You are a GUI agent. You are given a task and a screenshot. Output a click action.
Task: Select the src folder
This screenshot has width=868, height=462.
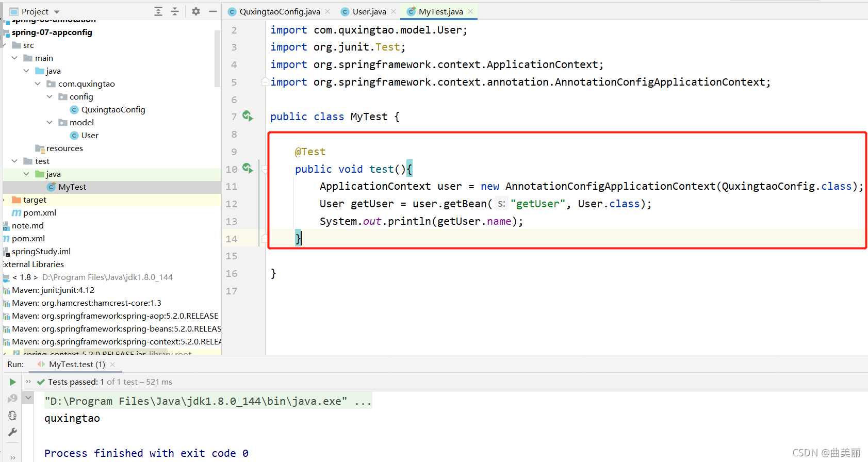(x=28, y=45)
